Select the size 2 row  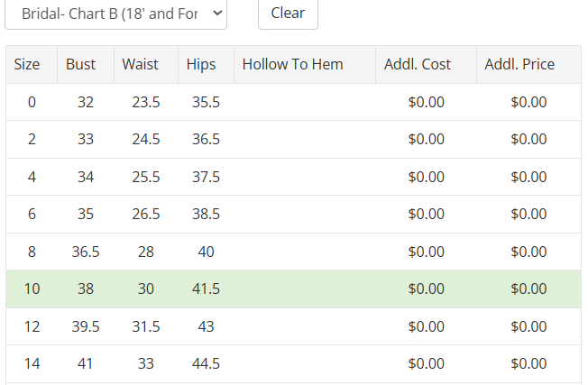coord(293,140)
